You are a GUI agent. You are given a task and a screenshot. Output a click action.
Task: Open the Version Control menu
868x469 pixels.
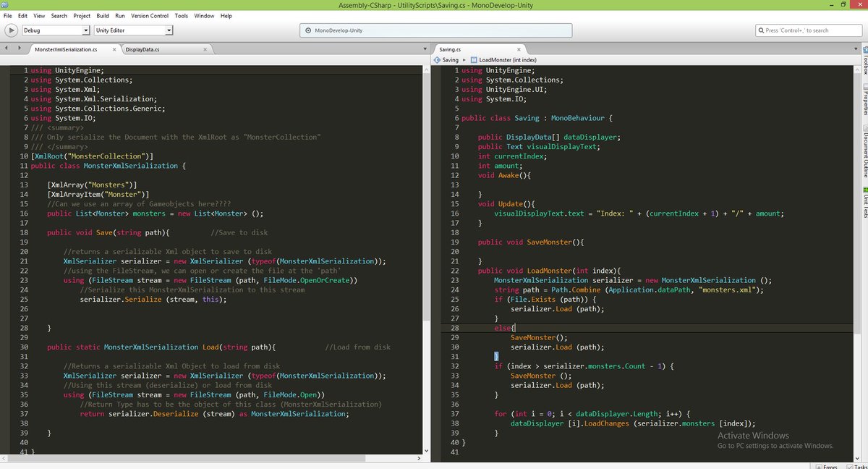coord(150,15)
